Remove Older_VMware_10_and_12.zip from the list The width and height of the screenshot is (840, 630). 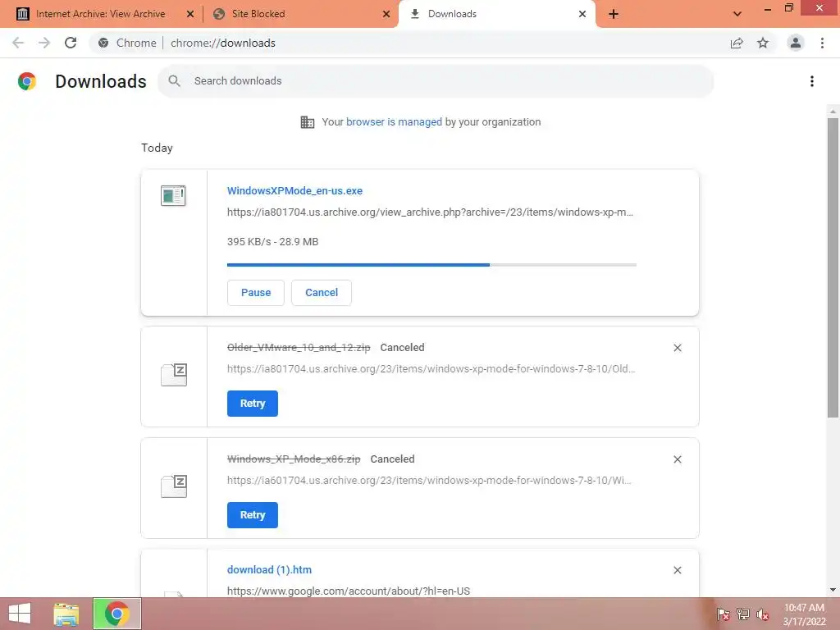click(x=677, y=348)
